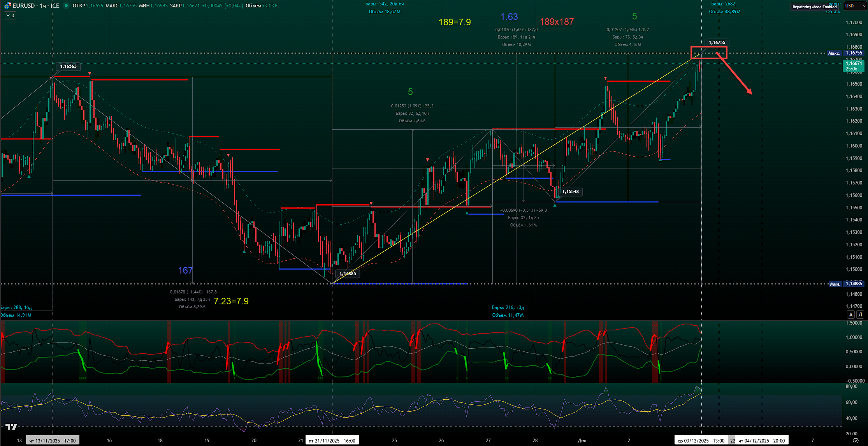868x446 pixels.
Task: Click the TradingView logo at bottom left
Action: (x=11, y=427)
